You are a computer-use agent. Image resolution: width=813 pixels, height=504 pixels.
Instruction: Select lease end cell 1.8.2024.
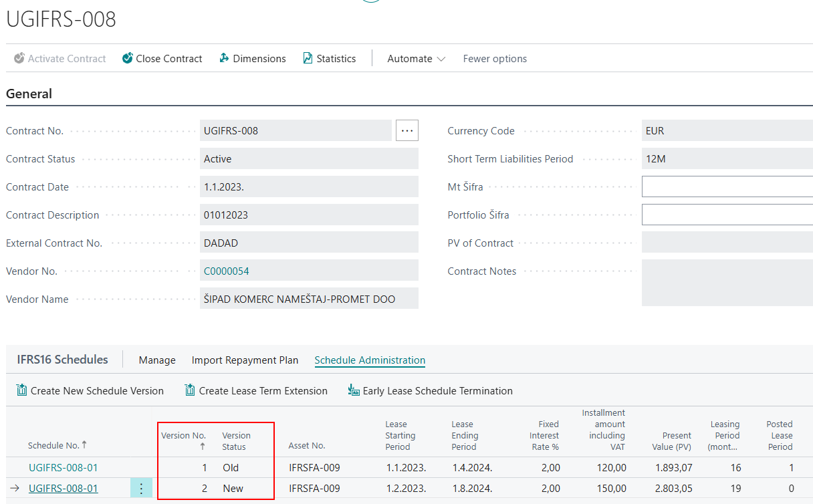473,489
